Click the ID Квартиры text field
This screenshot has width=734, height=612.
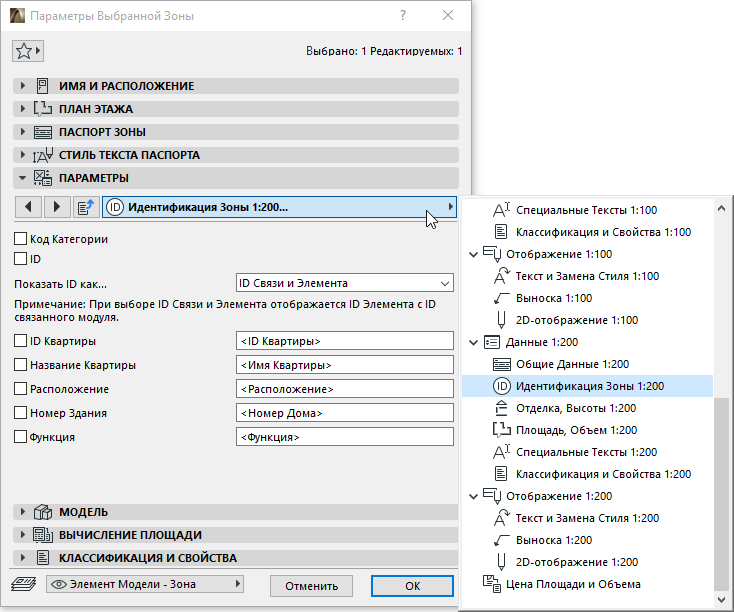345,341
